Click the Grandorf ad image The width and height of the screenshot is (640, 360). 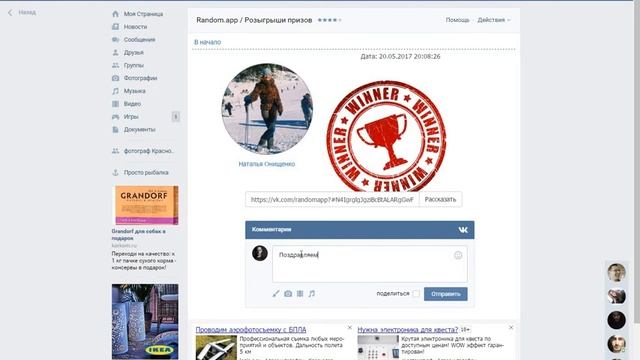[147, 205]
